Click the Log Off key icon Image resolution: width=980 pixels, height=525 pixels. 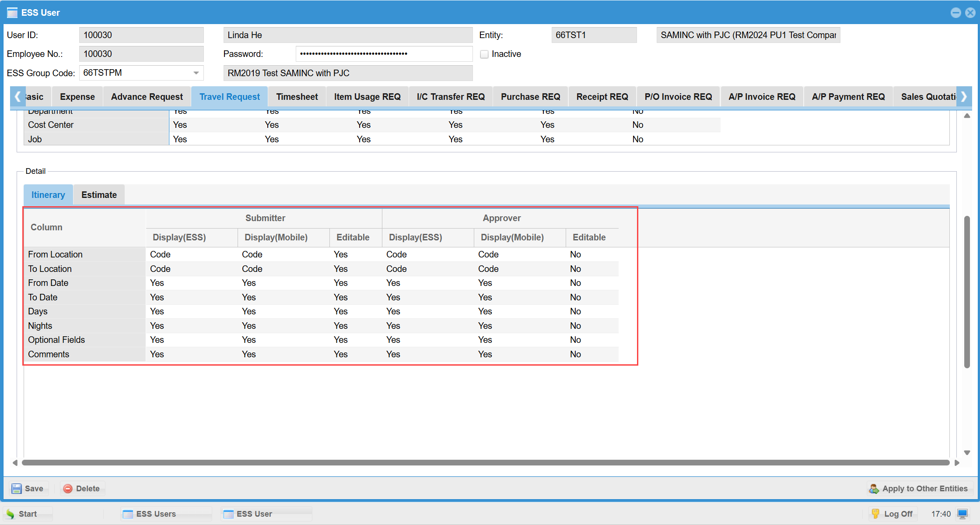pyautogui.click(x=875, y=514)
